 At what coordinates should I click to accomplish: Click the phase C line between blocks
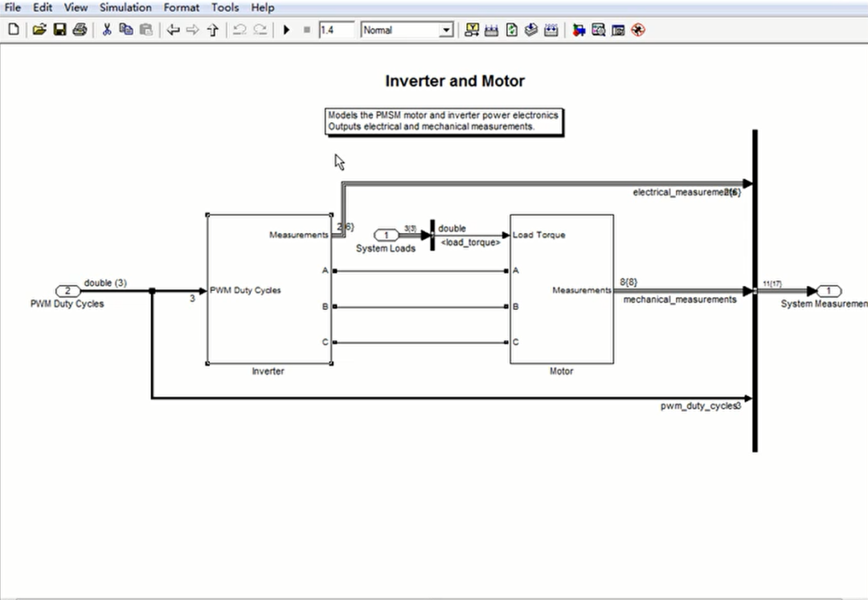(420, 342)
